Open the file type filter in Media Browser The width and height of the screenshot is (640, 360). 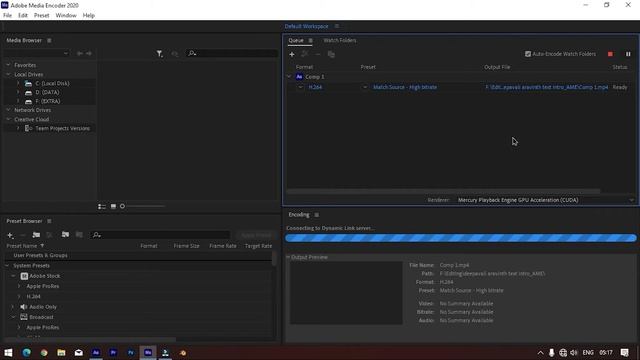160,53
